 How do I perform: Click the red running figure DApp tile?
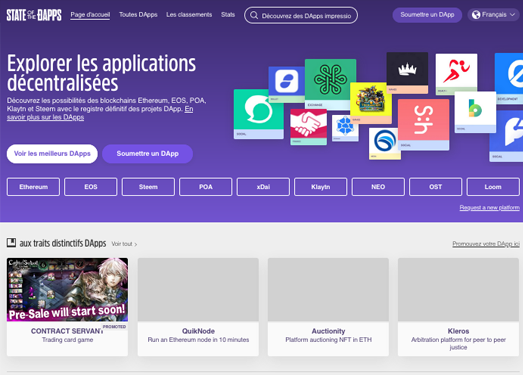(456, 74)
